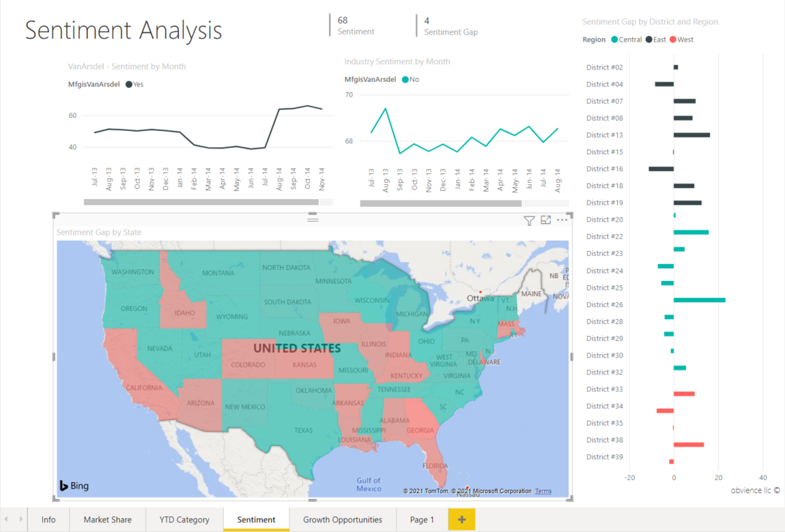The image size is (785, 532).
Task: Enter focus mode on Sentiment Gap by State
Action: tap(545, 220)
